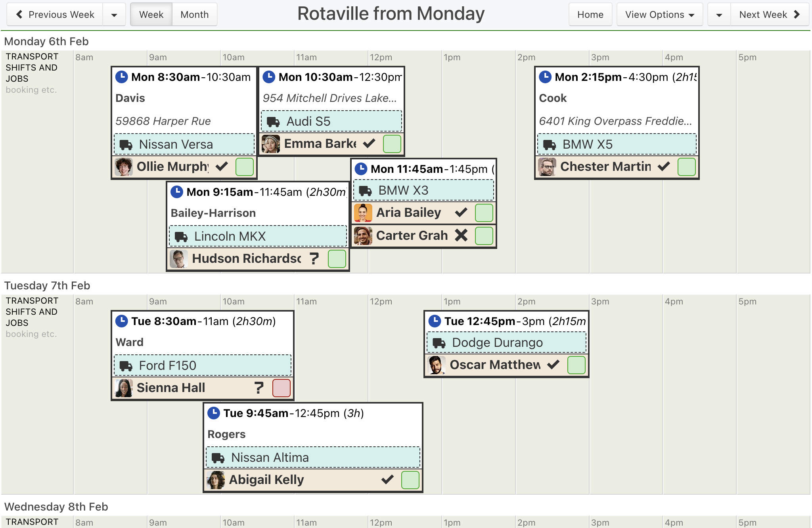Click the clock icon on Davis shift
The image size is (812, 528).
tap(121, 77)
